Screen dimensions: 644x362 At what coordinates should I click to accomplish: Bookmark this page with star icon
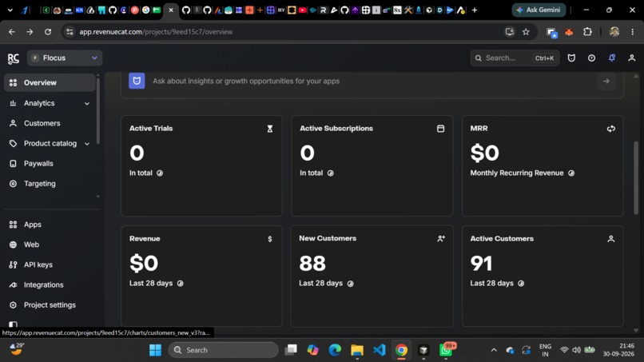[x=526, y=32]
